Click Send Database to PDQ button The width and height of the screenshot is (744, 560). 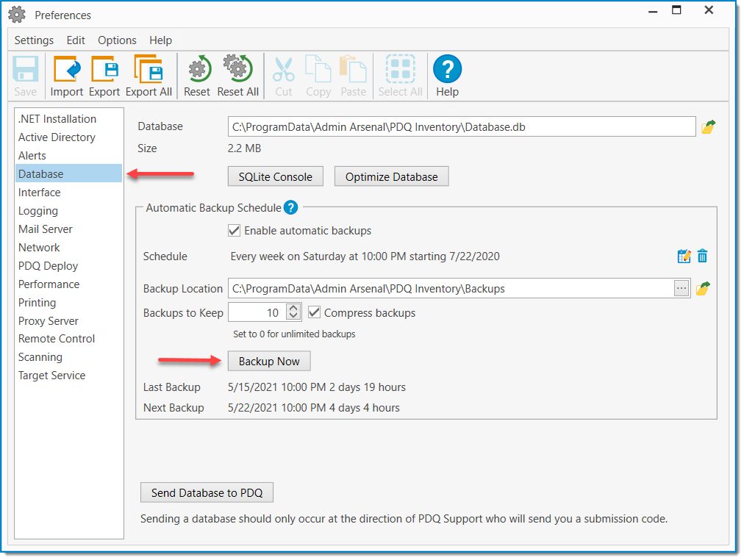click(207, 492)
